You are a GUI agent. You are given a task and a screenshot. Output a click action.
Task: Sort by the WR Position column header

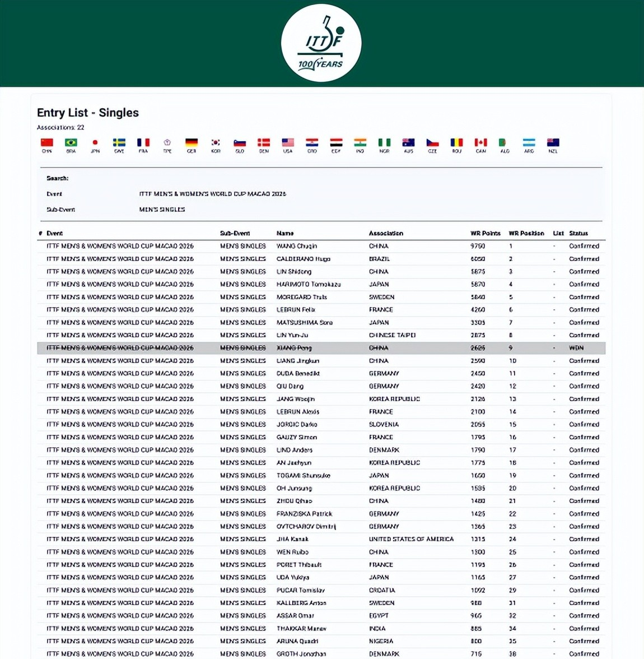[526, 233]
